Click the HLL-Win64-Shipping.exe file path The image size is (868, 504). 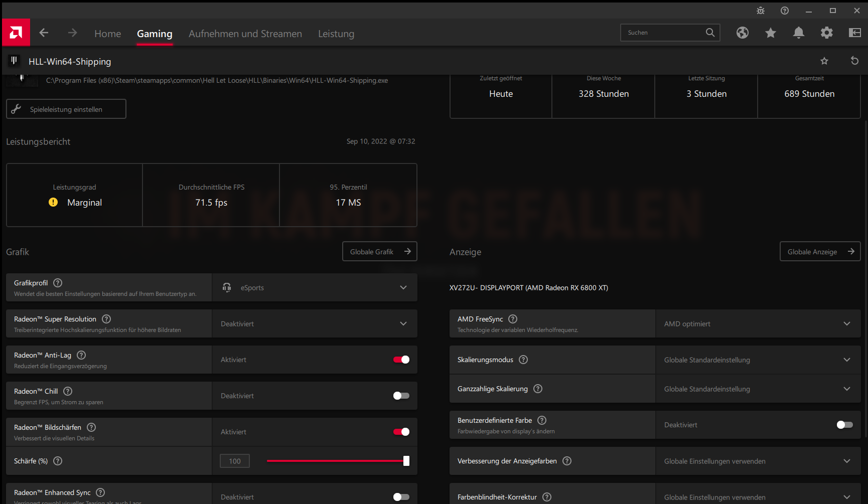pyautogui.click(x=217, y=80)
